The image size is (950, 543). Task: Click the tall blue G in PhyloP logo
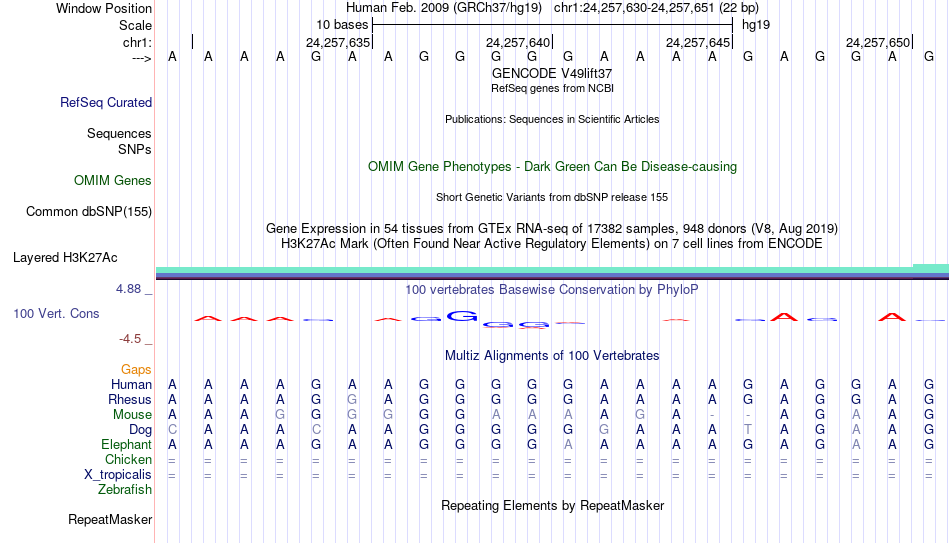pyautogui.click(x=462, y=316)
